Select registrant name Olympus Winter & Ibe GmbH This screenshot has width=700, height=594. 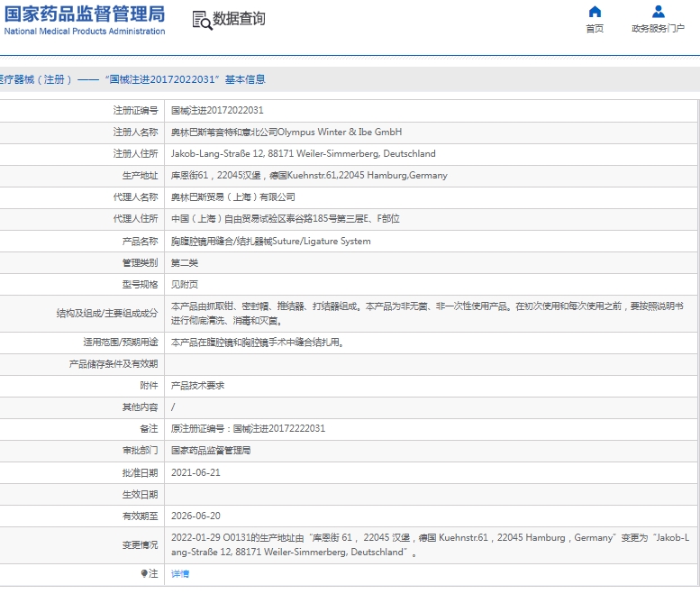pos(286,133)
